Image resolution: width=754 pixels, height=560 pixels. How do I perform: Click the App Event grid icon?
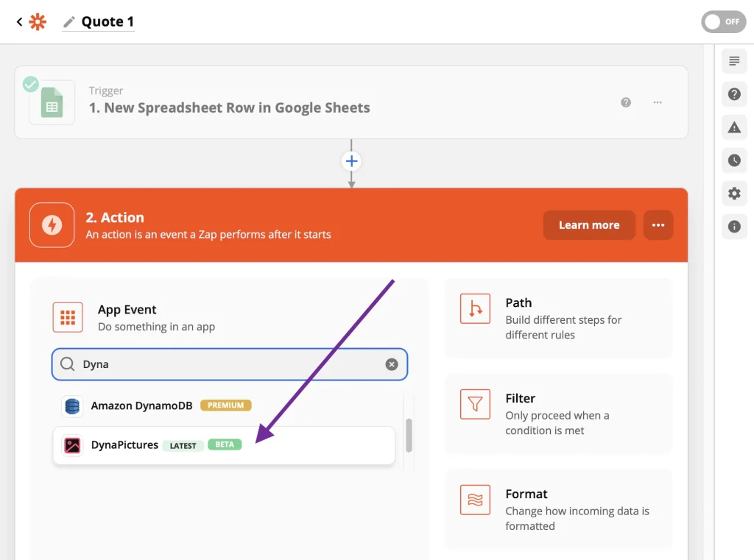pyautogui.click(x=68, y=317)
